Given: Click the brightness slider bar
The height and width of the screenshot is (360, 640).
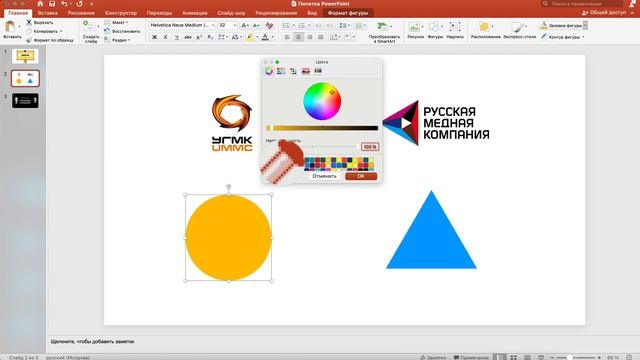Looking at the screenshot, I should pyautogui.click(x=322, y=128).
